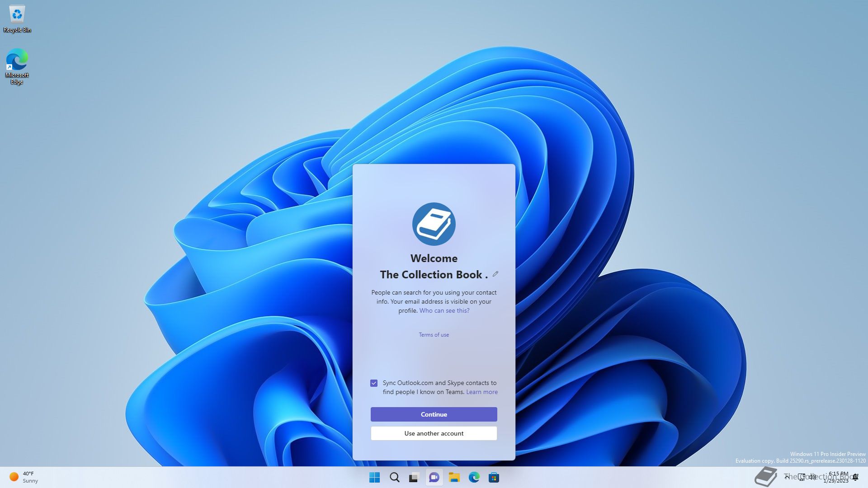The image size is (868, 488).
Task: Open Task View on the taskbar
Action: tap(414, 477)
